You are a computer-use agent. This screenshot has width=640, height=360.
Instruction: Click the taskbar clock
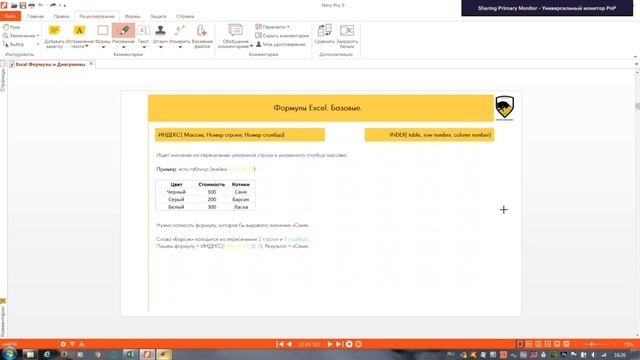pos(620,355)
